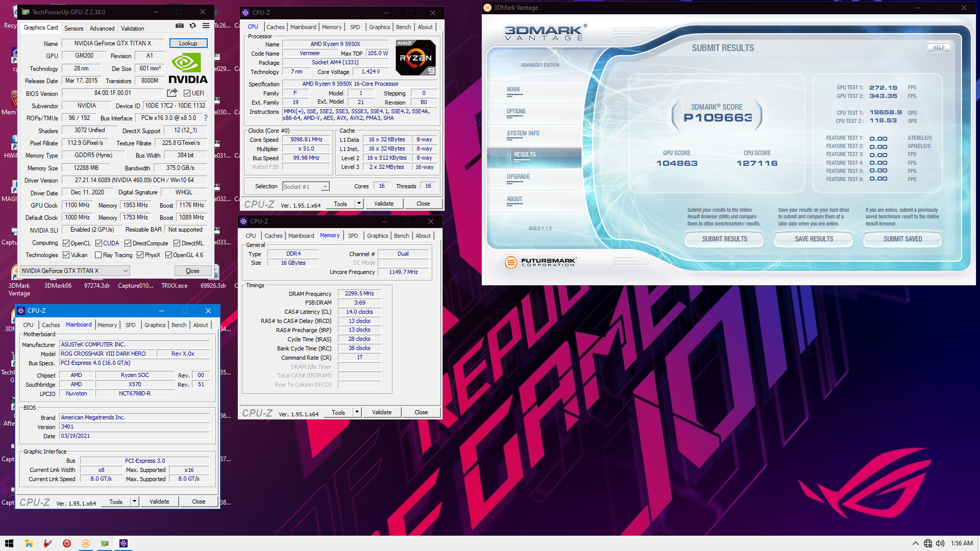Switch to the Sensors tab in GPU-Z

pos(73,29)
